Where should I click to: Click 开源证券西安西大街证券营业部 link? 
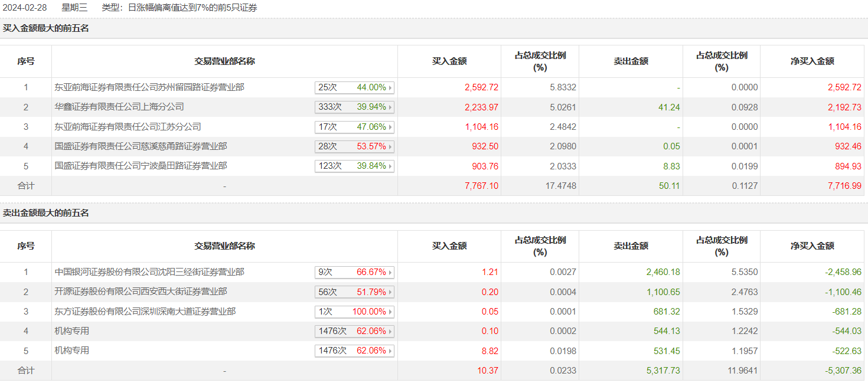tap(141, 292)
